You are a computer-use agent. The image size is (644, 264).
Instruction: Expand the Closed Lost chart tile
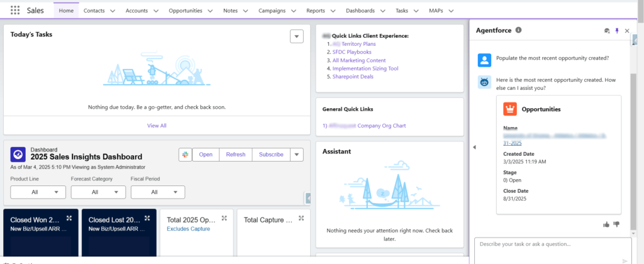click(x=147, y=218)
